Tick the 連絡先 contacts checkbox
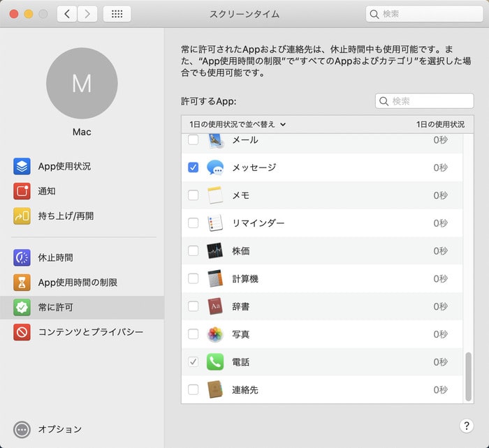 point(194,389)
